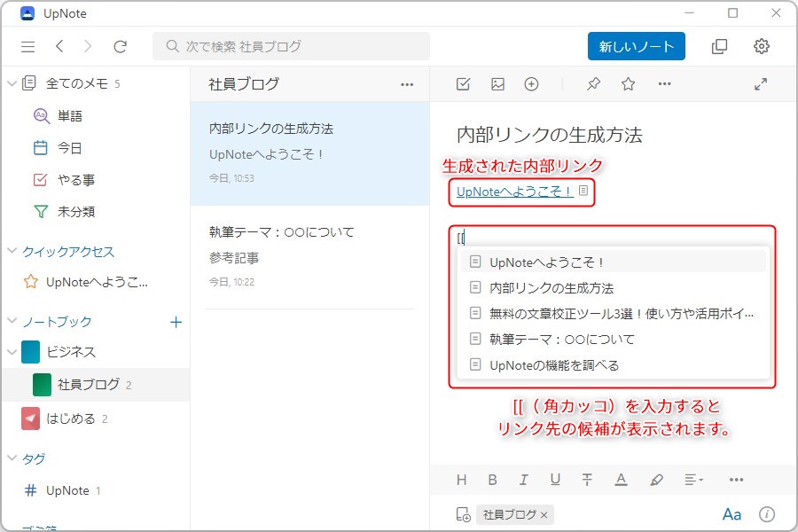
Task: Focus the search field for 社員ブログ
Action: (291, 46)
